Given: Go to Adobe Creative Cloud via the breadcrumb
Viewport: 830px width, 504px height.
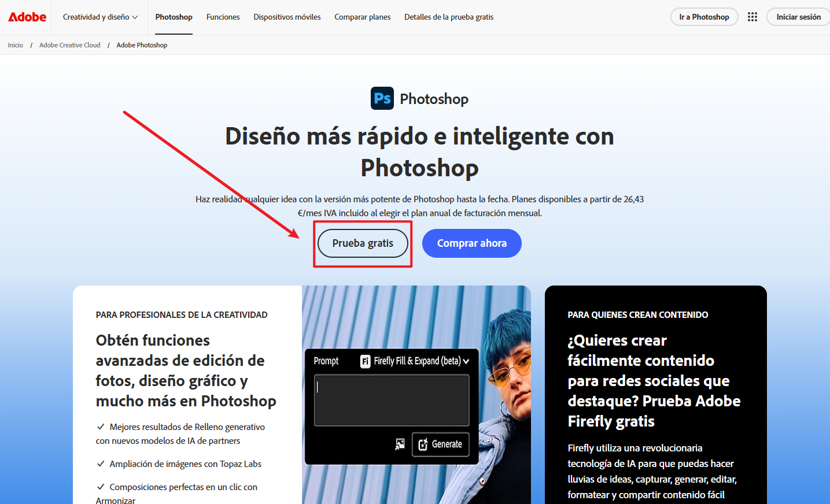Looking at the screenshot, I should point(69,45).
